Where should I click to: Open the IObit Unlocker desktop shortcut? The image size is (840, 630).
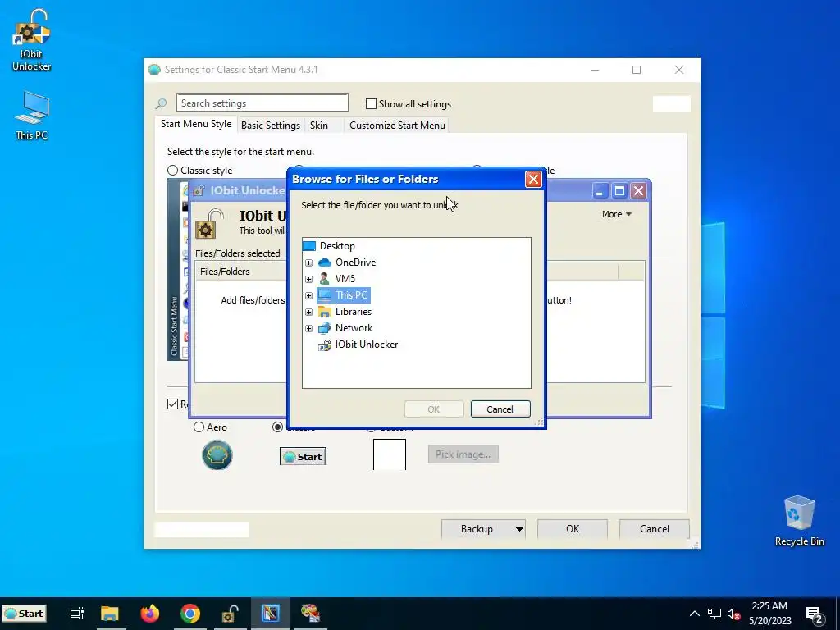pyautogui.click(x=32, y=40)
